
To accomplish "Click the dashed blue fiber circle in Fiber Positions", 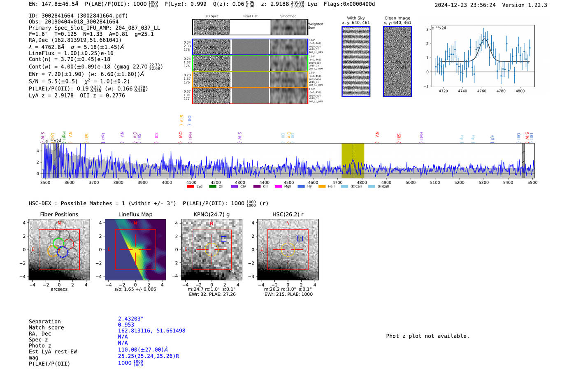I will pos(62,252).
